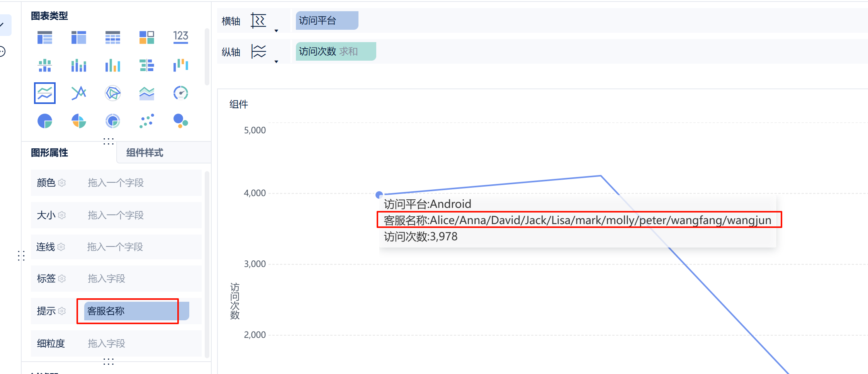Click the 4,000 y-axis label

(255, 193)
